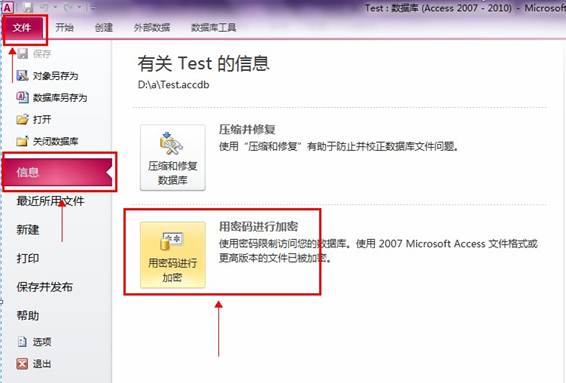Click the quick access save icon
Viewport: 566px width, 383px height.
(28, 7)
